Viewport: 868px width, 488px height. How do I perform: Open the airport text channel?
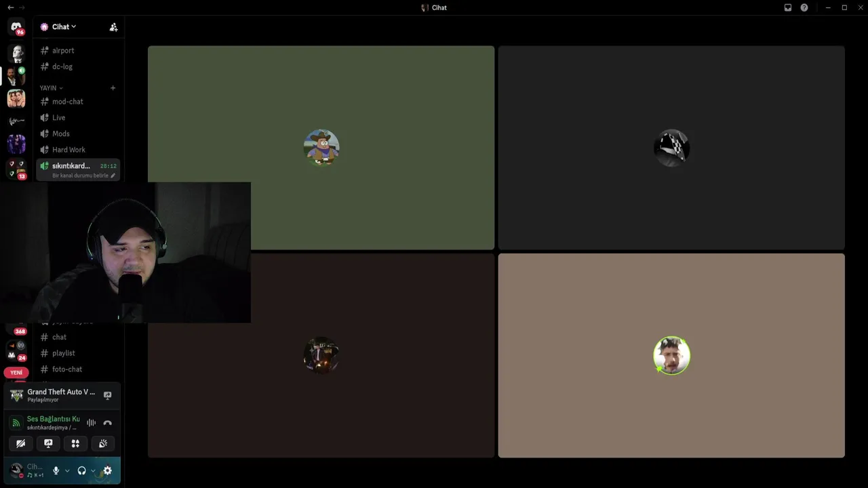(78, 50)
